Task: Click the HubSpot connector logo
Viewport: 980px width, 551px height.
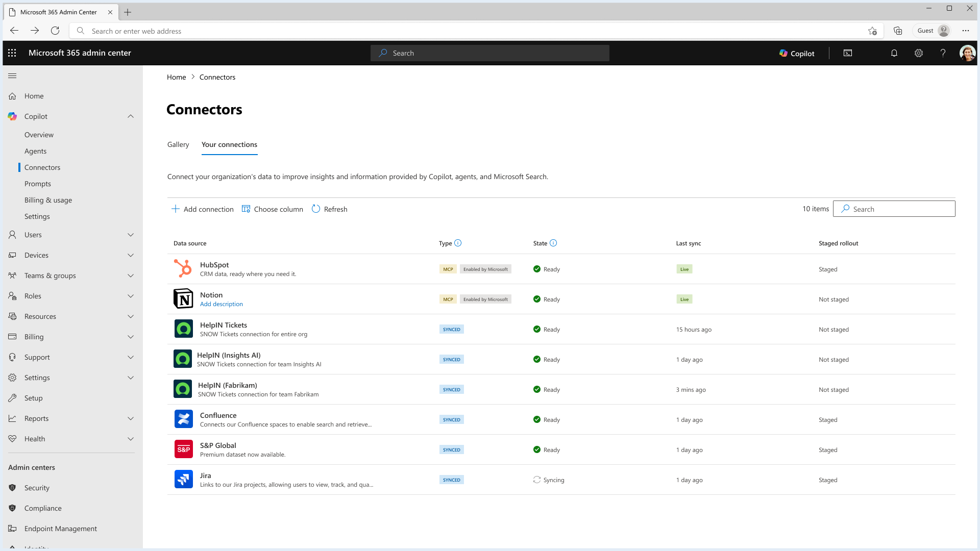Action: pyautogui.click(x=183, y=269)
